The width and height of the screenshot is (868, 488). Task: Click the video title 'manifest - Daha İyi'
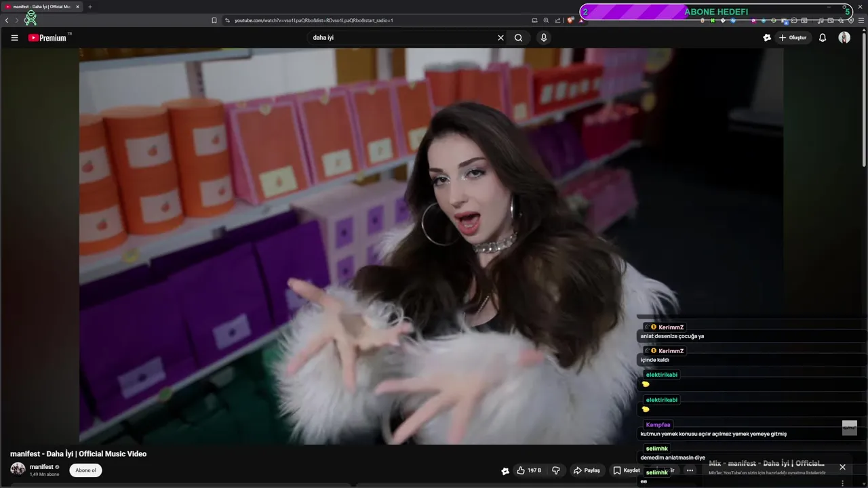coord(78,454)
